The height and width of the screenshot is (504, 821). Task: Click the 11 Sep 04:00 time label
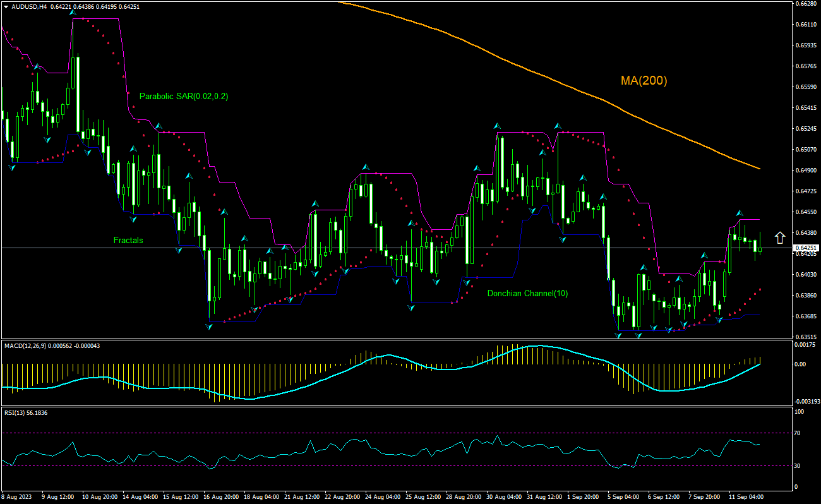pyautogui.click(x=746, y=497)
